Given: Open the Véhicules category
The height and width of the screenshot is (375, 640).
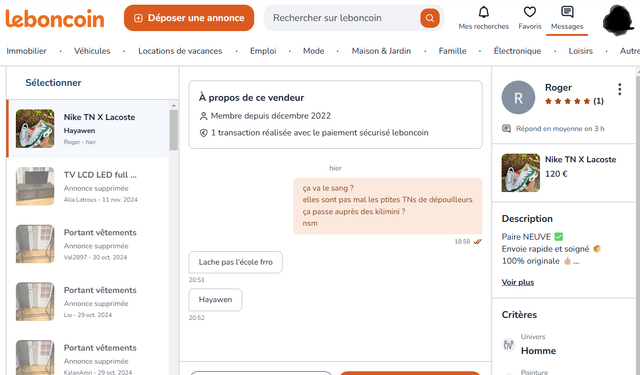Looking at the screenshot, I should click(92, 51).
